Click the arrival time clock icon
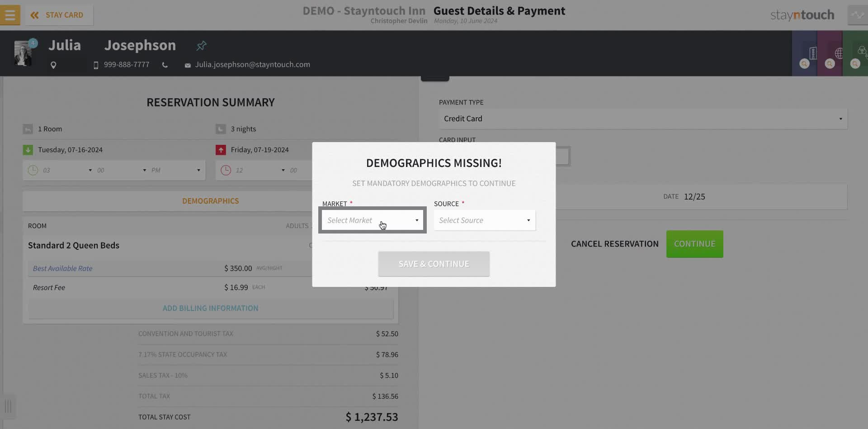The width and height of the screenshot is (868, 429). (33, 170)
